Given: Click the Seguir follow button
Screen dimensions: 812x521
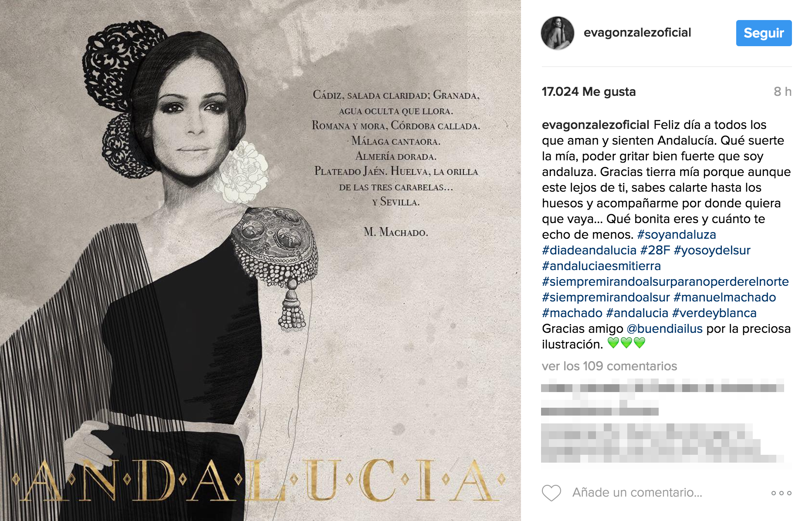Looking at the screenshot, I should [764, 33].
